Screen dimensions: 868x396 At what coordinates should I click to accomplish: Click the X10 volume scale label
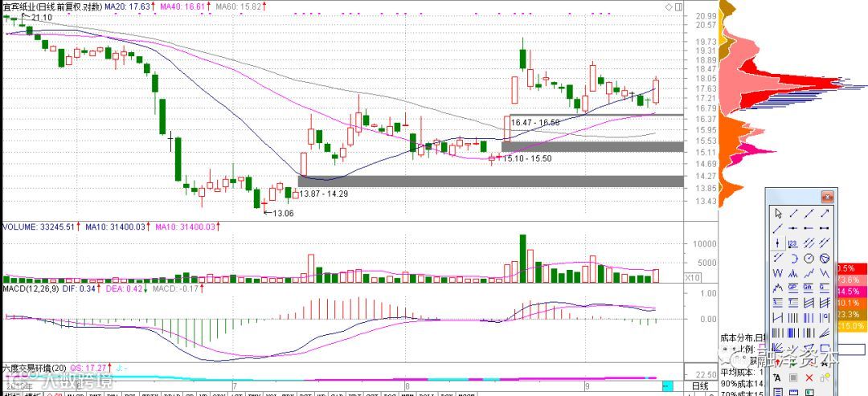(693, 277)
